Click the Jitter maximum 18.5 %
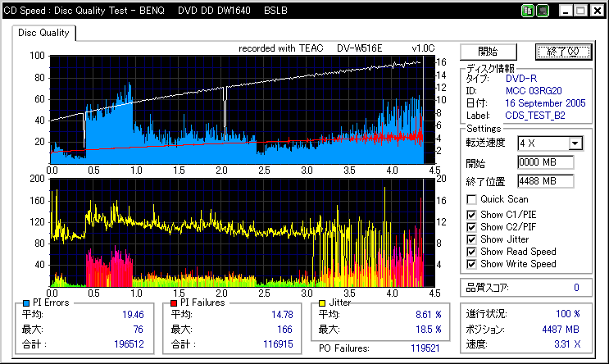 tap(429, 330)
